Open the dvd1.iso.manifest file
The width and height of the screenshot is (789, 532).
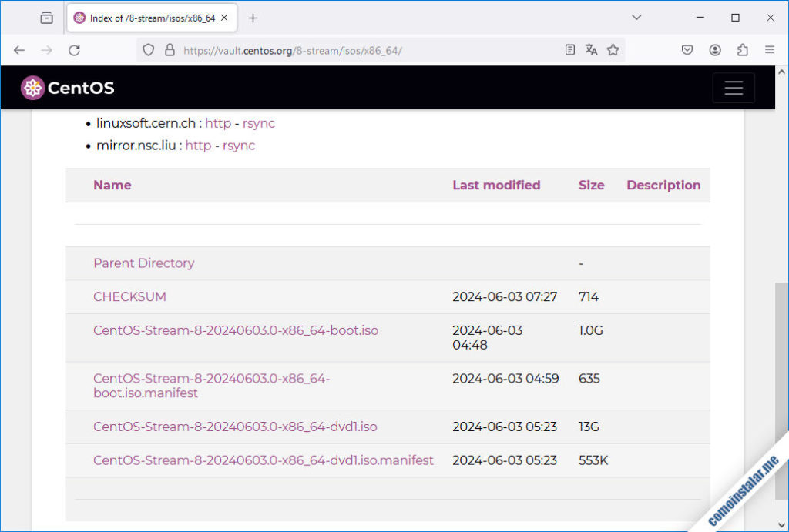point(264,460)
